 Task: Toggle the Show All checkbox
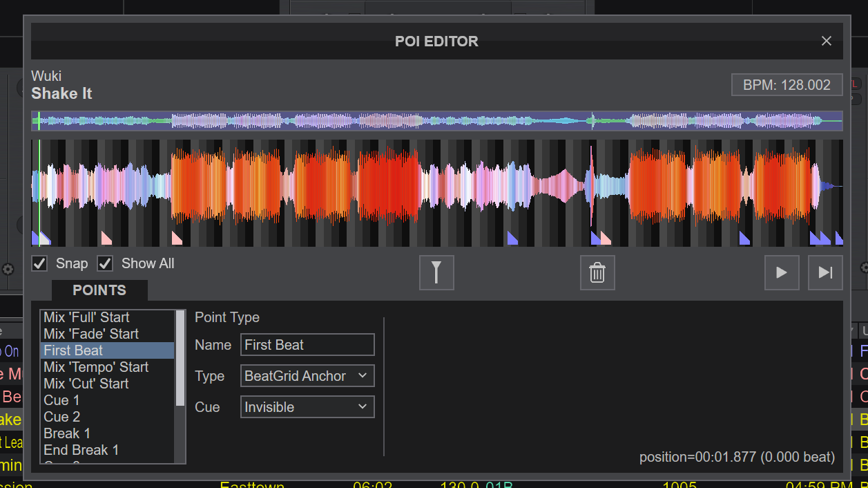[x=105, y=263]
